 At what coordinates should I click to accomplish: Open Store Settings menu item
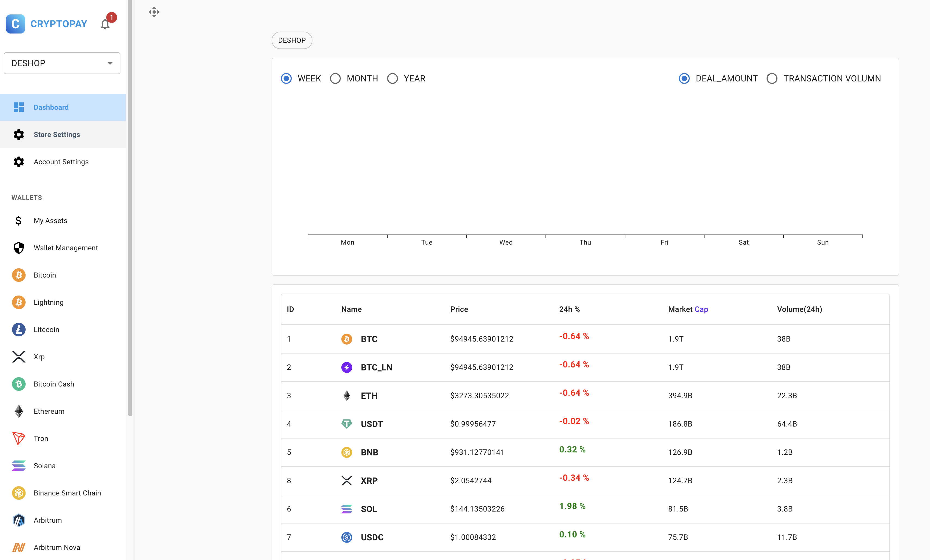[x=63, y=134]
